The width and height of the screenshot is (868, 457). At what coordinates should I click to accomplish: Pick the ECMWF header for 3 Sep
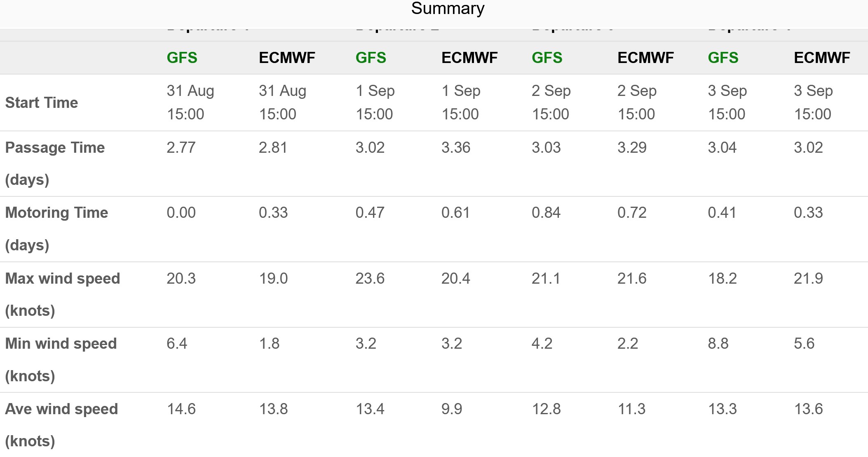click(822, 58)
